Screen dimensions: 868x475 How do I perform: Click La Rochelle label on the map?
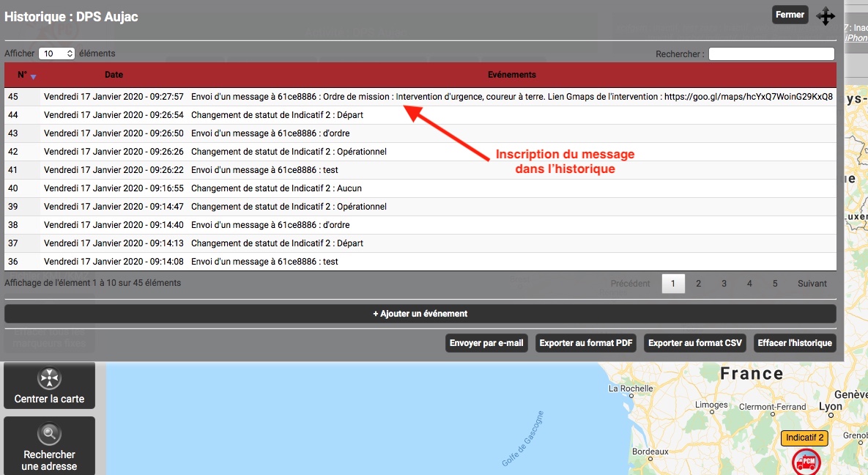(x=631, y=389)
